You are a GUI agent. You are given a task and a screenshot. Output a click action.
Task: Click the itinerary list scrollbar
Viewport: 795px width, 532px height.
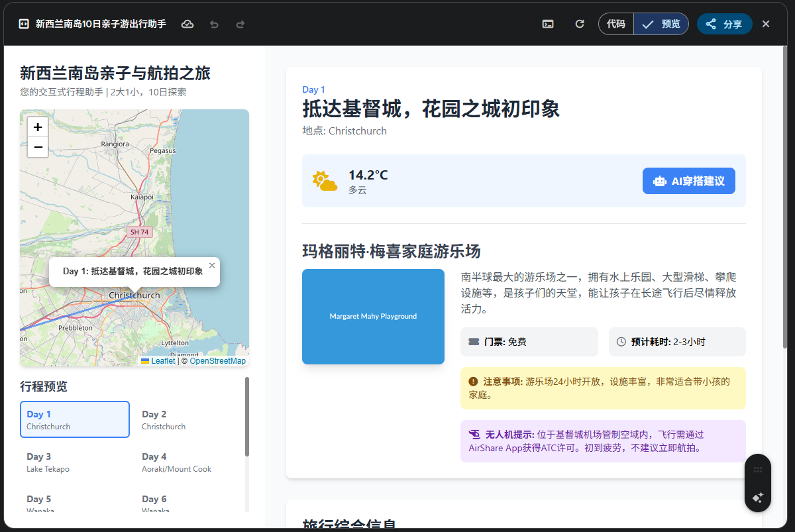coord(247,417)
